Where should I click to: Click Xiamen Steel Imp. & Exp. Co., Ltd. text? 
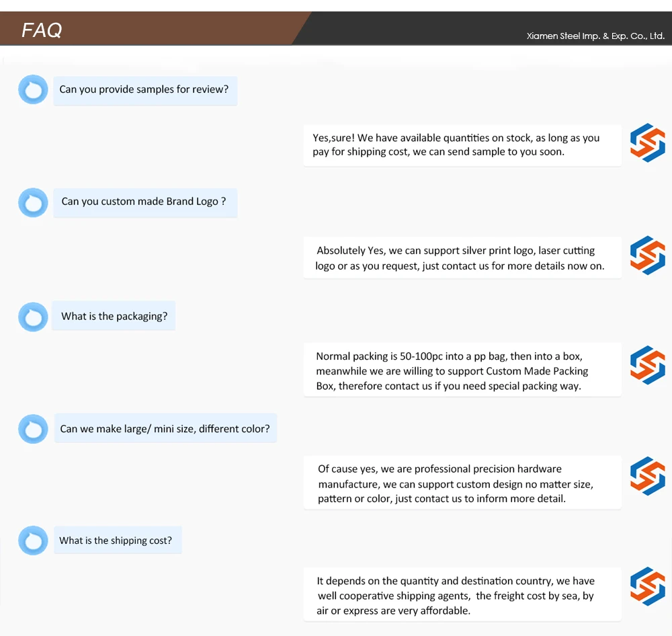pos(595,36)
